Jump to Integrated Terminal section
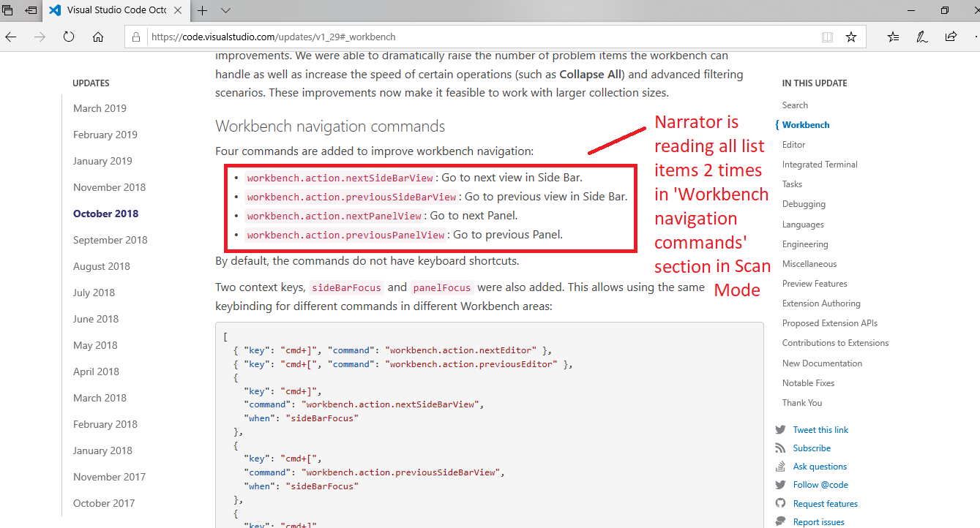Viewport: 980px width, 528px height. (x=820, y=165)
